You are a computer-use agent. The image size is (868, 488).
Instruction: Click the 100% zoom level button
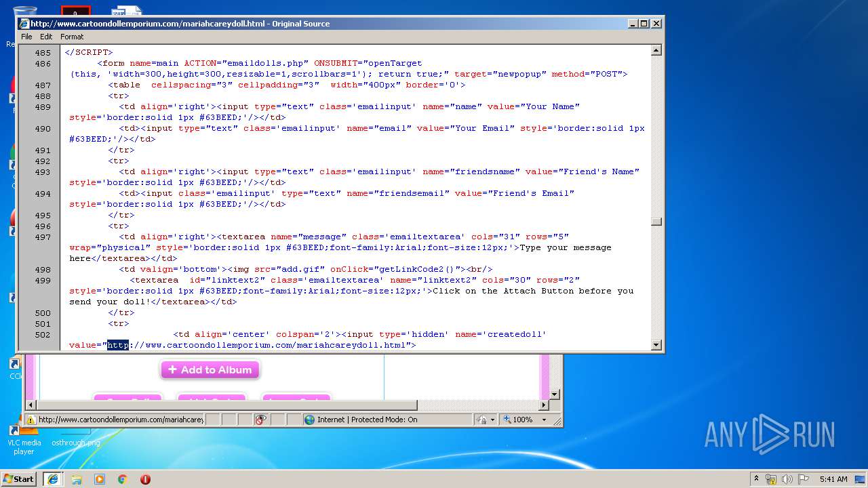pos(518,420)
